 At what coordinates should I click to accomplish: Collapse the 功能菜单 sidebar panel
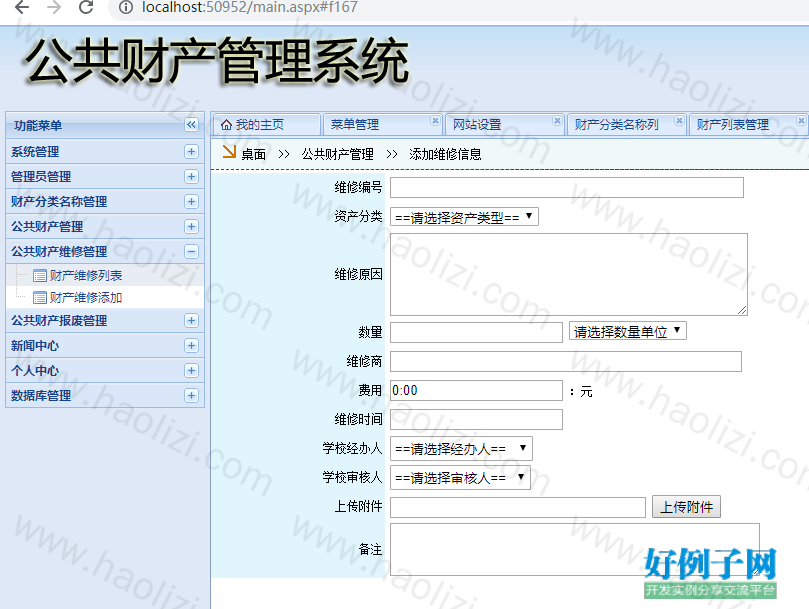coord(191,125)
